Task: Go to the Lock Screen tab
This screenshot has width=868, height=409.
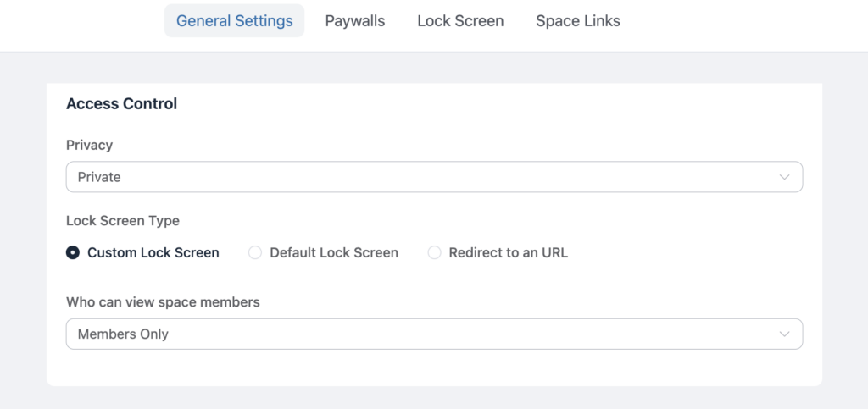Action: click(460, 21)
